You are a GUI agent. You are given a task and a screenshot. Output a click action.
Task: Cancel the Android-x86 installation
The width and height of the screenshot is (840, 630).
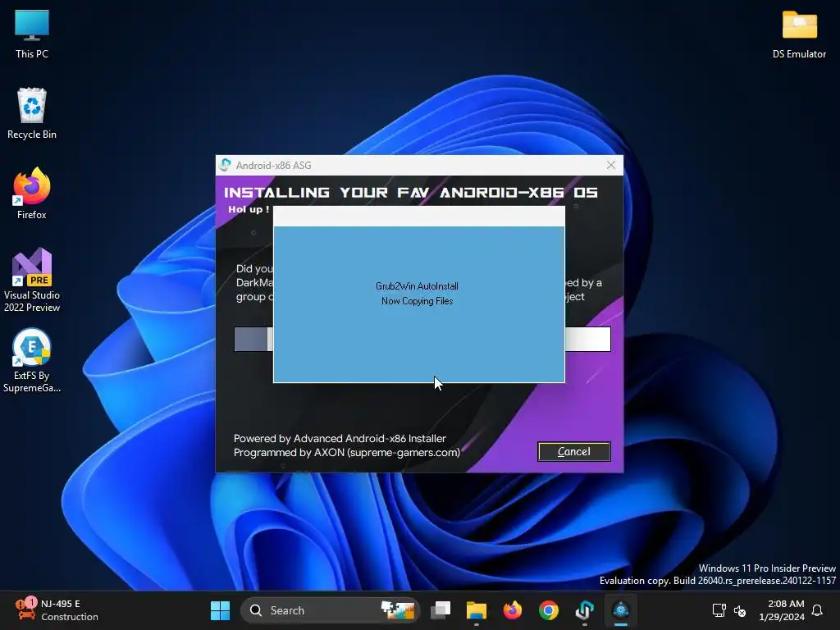tap(573, 452)
